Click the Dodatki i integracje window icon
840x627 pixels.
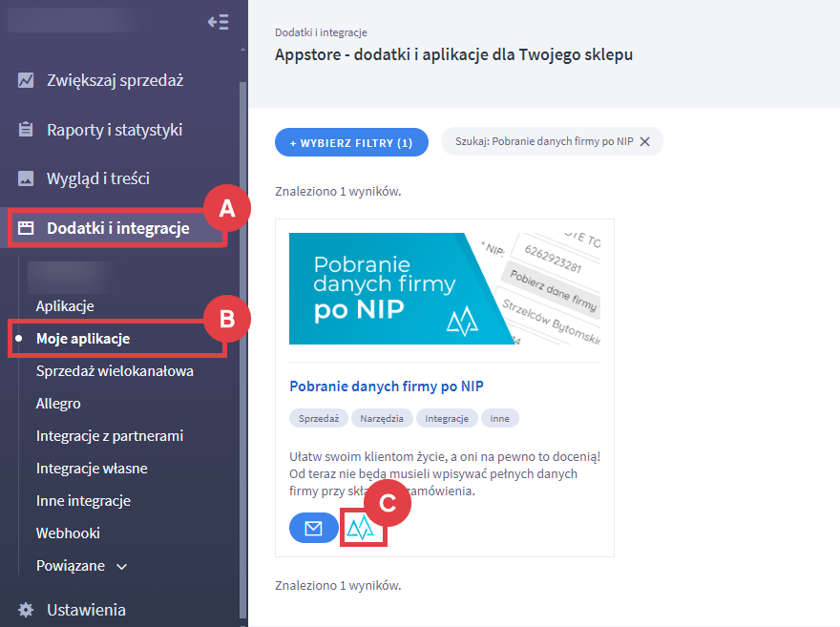(27, 228)
